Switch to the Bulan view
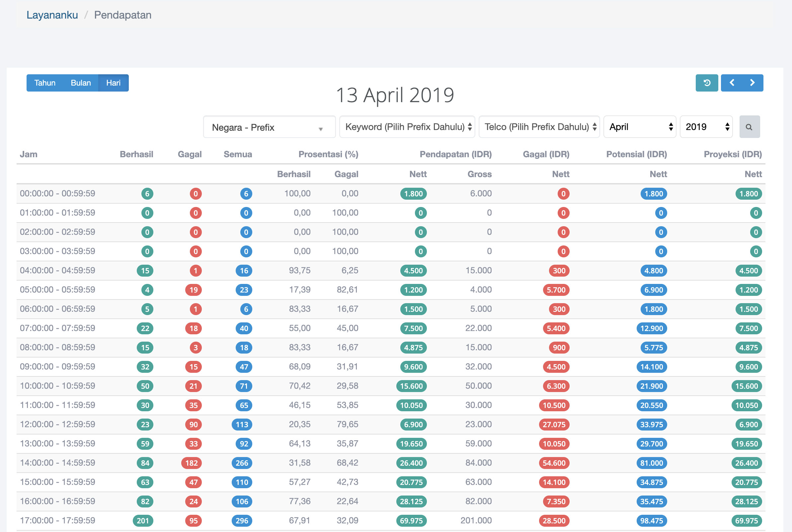The width and height of the screenshot is (792, 532). (81, 83)
